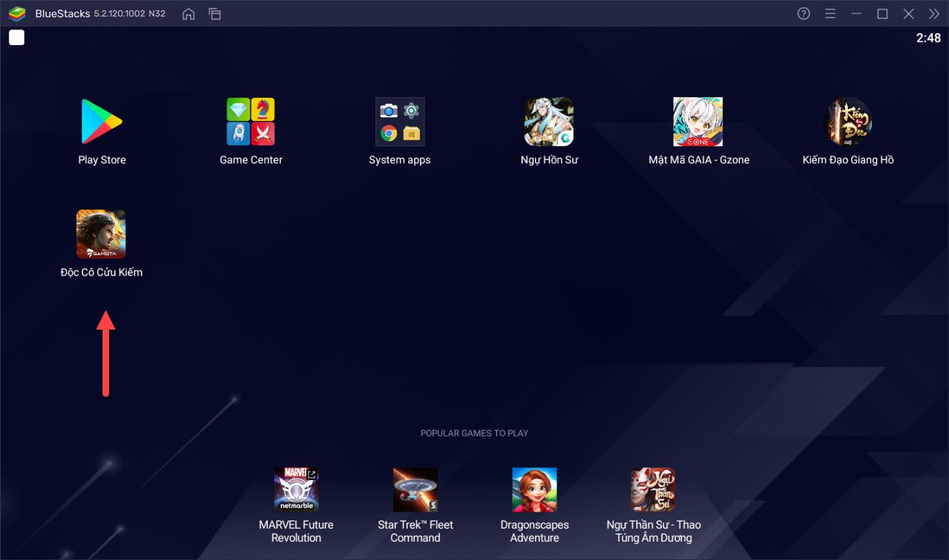Minimize the BlueStacks window
Image resolution: width=949 pixels, height=560 pixels.
(856, 14)
